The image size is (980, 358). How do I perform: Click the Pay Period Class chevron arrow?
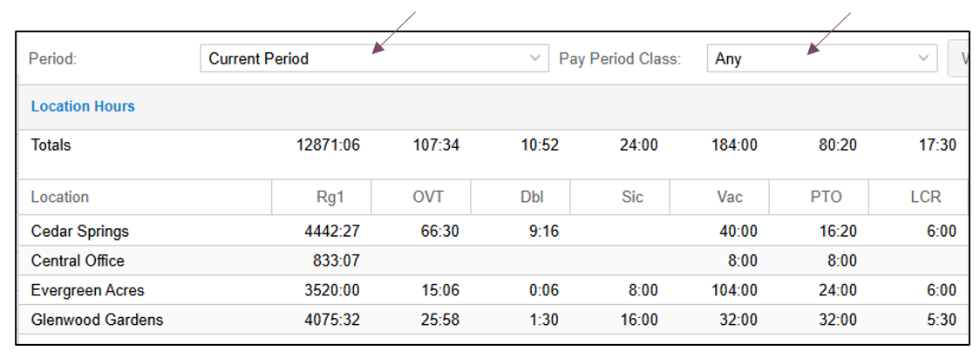(x=923, y=58)
